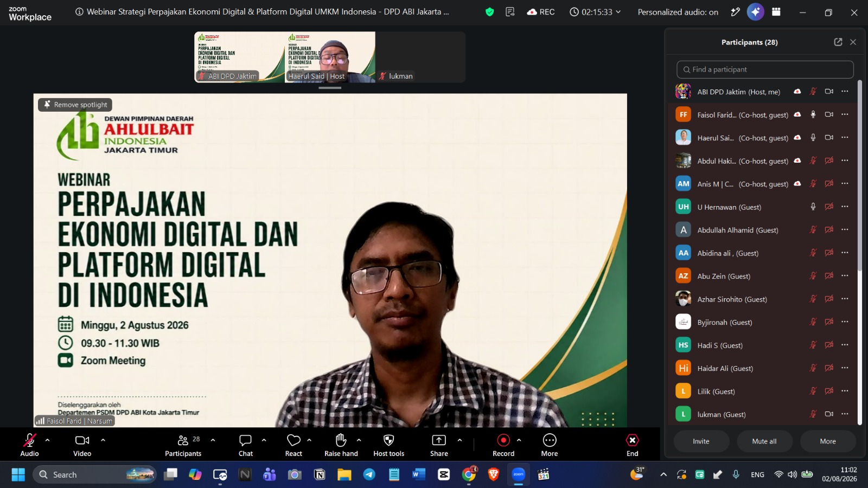Expand the Chat options chevron
The image size is (868, 488).
point(264,440)
